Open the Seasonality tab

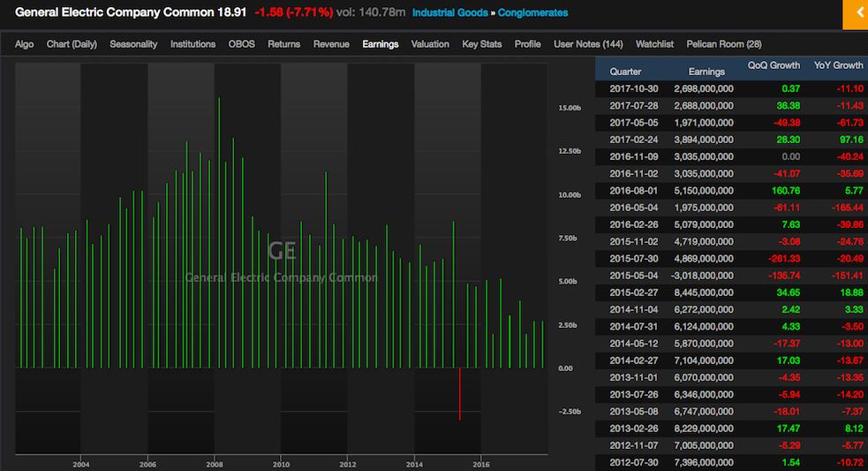133,44
